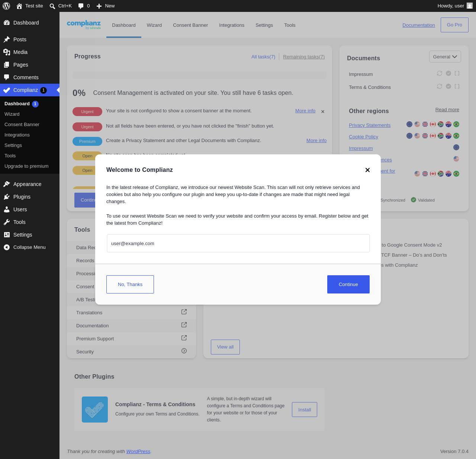This screenshot has width=476, height=459.
Task: Click the No, Thanks button
Action: (x=130, y=285)
